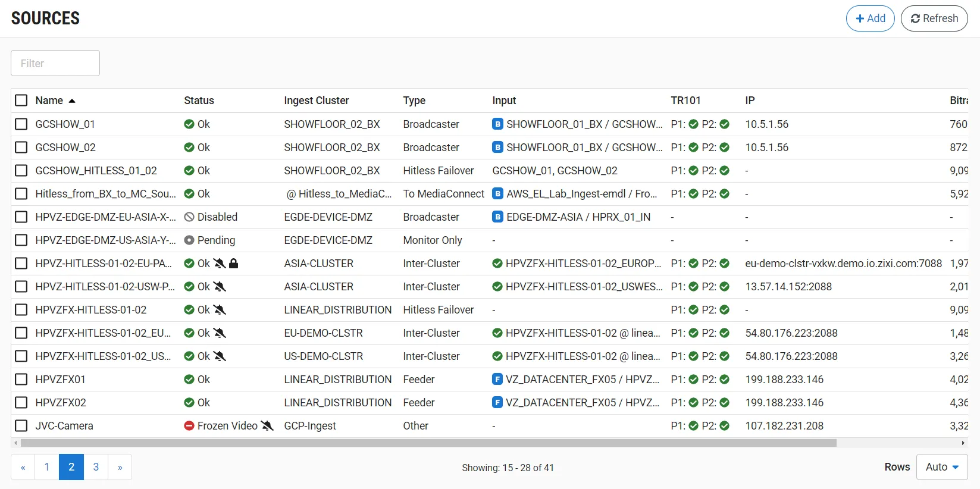Jump to the first page with «
Image resolution: width=980 pixels, height=489 pixels.
(23, 467)
